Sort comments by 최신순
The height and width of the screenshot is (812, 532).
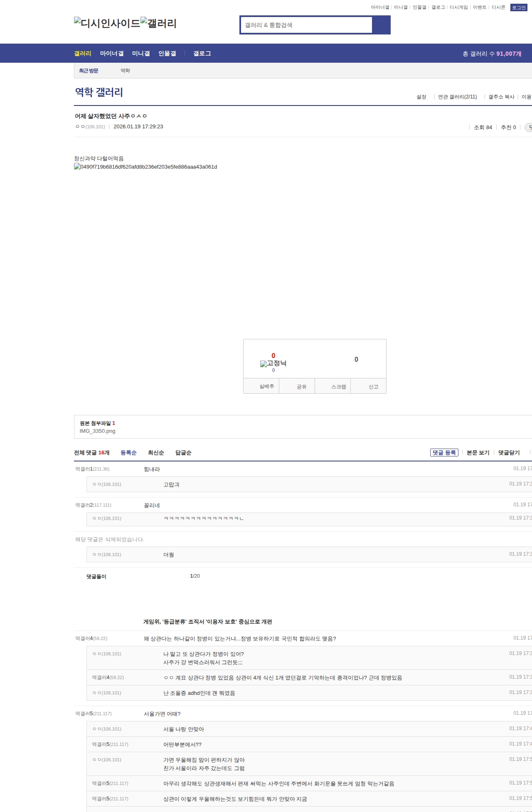click(x=156, y=453)
